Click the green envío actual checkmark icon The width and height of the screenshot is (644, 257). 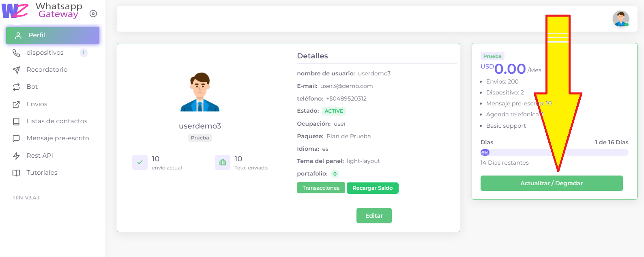click(140, 163)
